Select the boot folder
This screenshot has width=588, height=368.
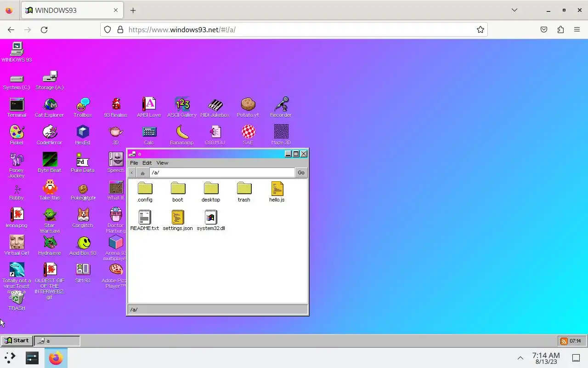(x=178, y=192)
